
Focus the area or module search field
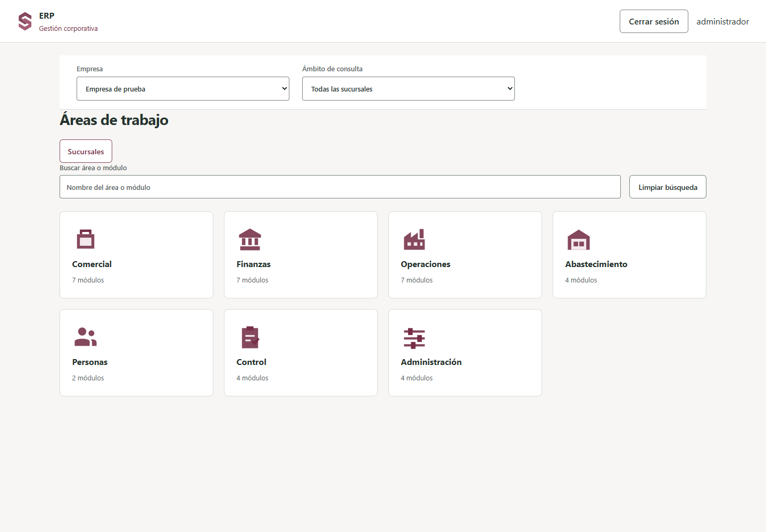point(340,187)
